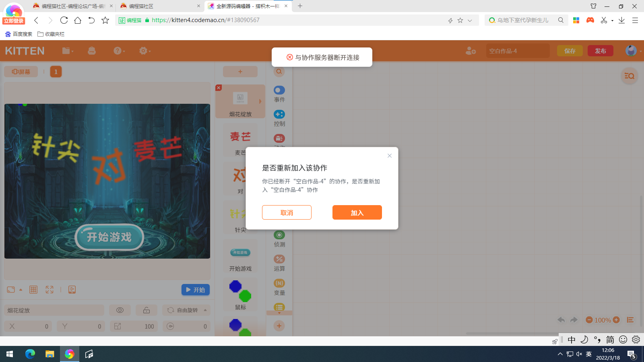644x362 pixels.
Task: Click the 屏幕 screen button
Action: pos(21,72)
